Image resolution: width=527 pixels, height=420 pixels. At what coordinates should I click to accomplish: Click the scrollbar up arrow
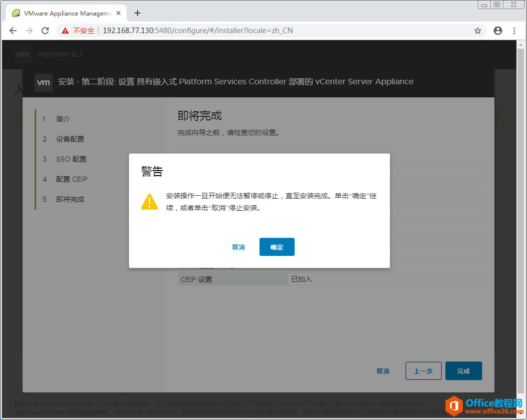[x=520, y=44]
